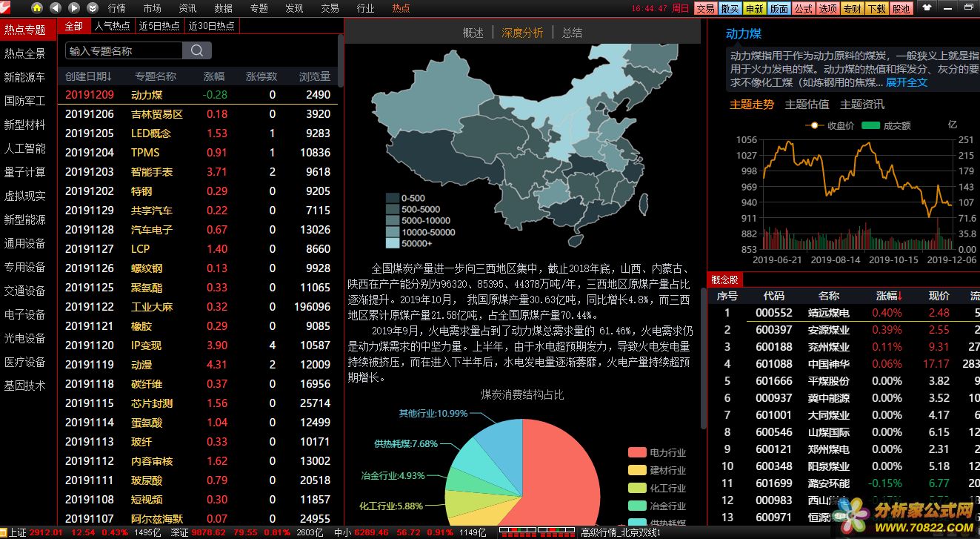Click the 下载 toolbar button
This screenshot has height=539, width=980.
[876, 8]
